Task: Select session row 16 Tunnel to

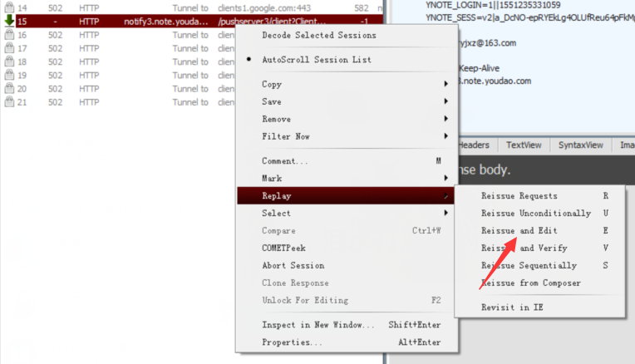Action: click(x=119, y=35)
